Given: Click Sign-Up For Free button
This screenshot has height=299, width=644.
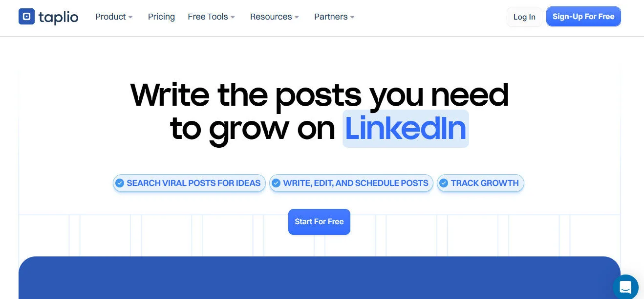Looking at the screenshot, I should click(x=583, y=17).
